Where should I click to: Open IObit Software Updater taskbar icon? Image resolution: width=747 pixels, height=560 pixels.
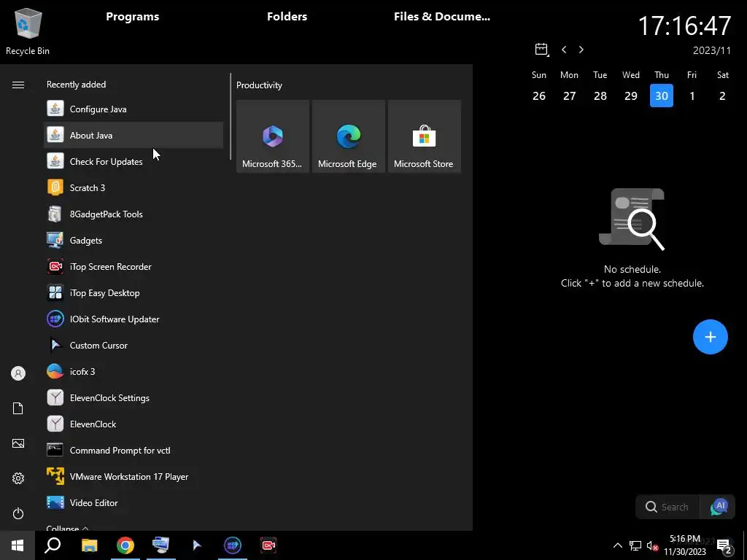click(x=233, y=545)
